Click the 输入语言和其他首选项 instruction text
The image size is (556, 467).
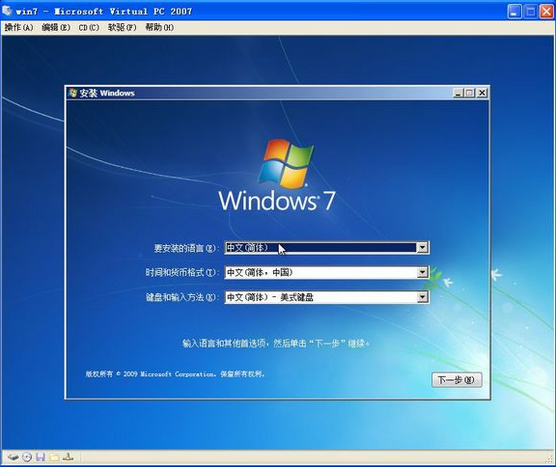(x=276, y=343)
